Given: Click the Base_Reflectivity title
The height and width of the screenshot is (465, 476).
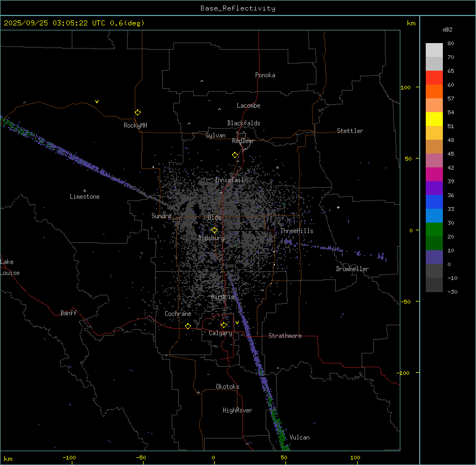Looking at the screenshot, I should coord(237,8).
